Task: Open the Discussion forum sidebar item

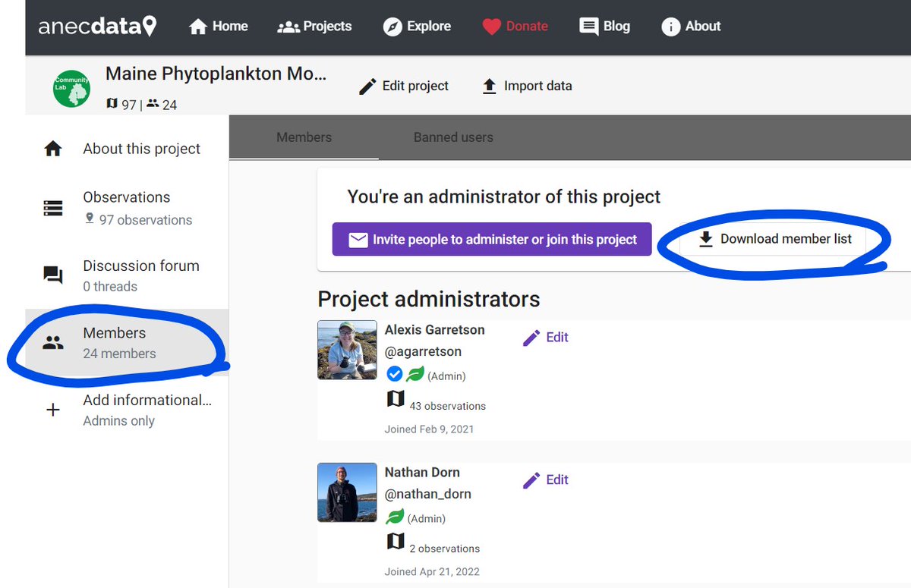Action: coord(127,275)
